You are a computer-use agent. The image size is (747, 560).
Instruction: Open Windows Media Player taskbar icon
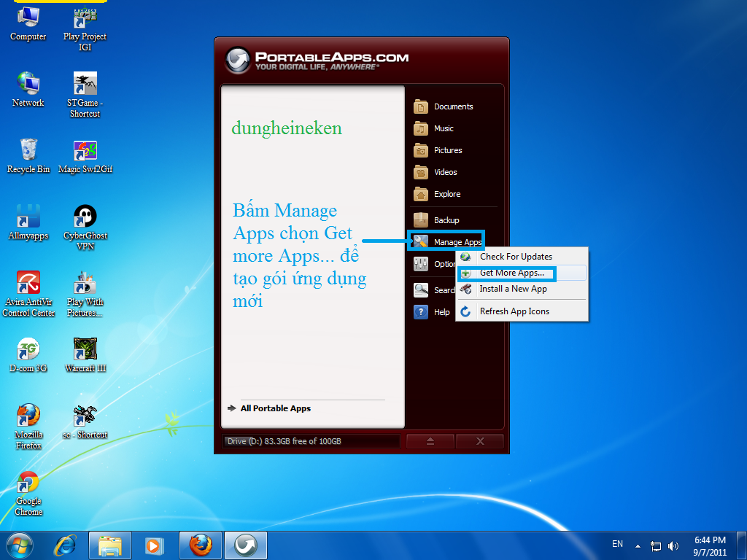coord(154,545)
